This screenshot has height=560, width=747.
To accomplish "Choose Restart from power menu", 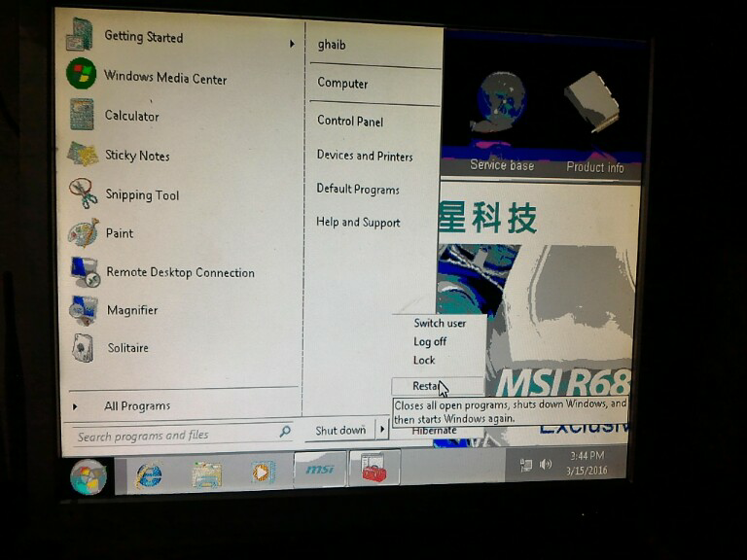I will [x=438, y=386].
